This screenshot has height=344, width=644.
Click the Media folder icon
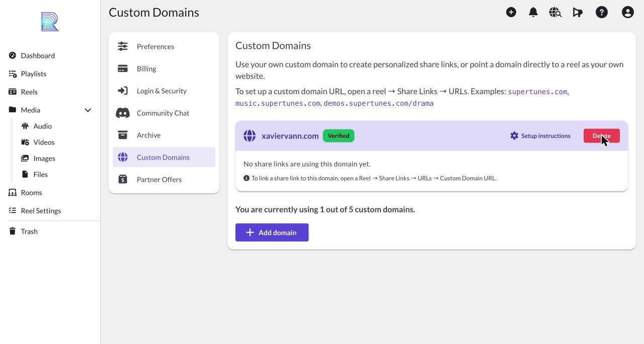(13, 110)
